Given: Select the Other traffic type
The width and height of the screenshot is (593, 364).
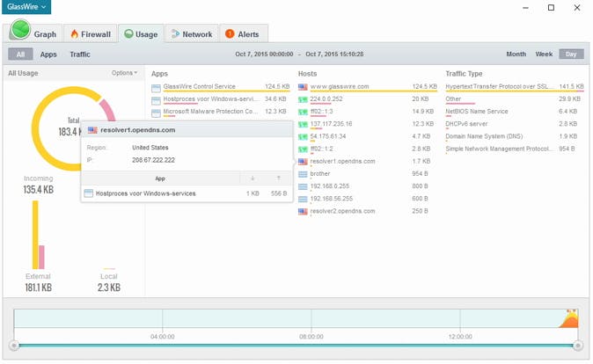Looking at the screenshot, I should tap(515, 99).
